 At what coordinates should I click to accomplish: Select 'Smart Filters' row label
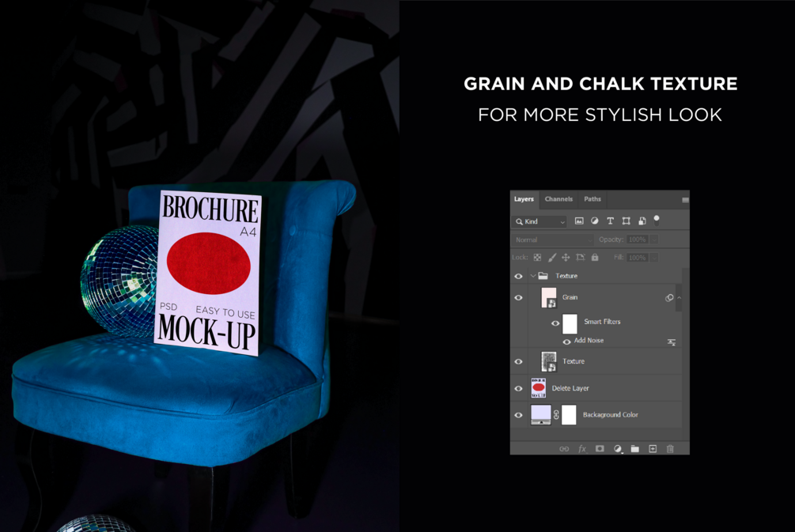tap(602, 322)
